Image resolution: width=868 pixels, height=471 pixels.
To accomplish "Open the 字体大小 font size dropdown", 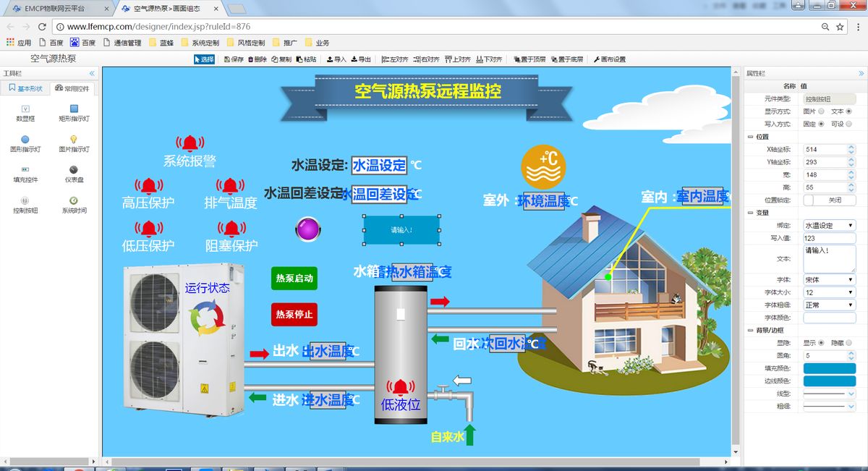I will tap(829, 292).
